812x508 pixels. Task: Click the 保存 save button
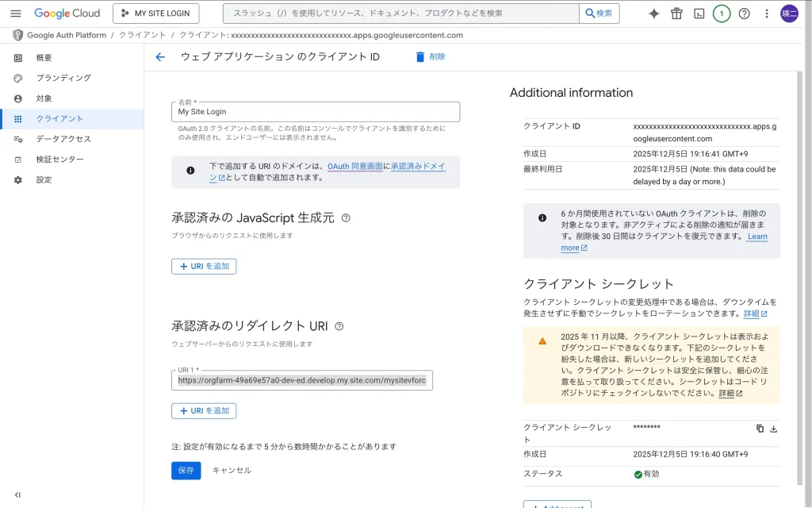(186, 471)
